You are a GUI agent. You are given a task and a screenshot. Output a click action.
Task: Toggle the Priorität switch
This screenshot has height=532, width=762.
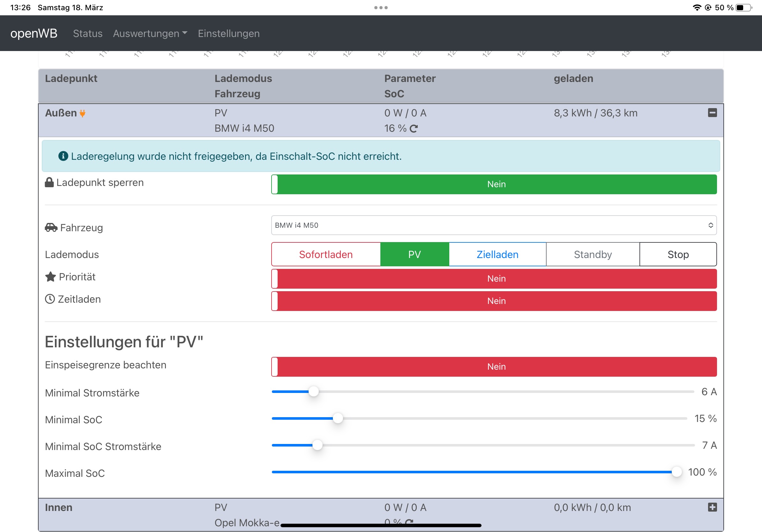click(494, 279)
